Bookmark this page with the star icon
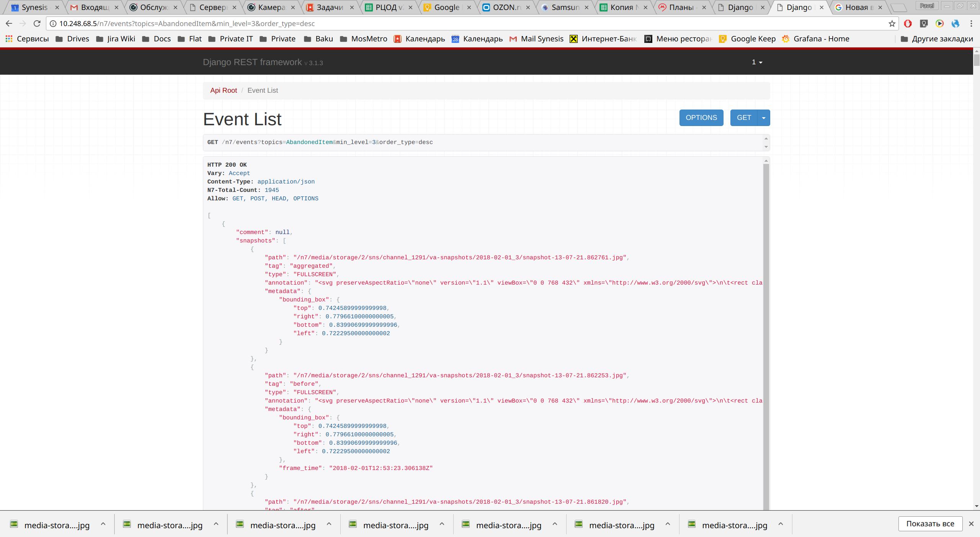 coord(892,23)
